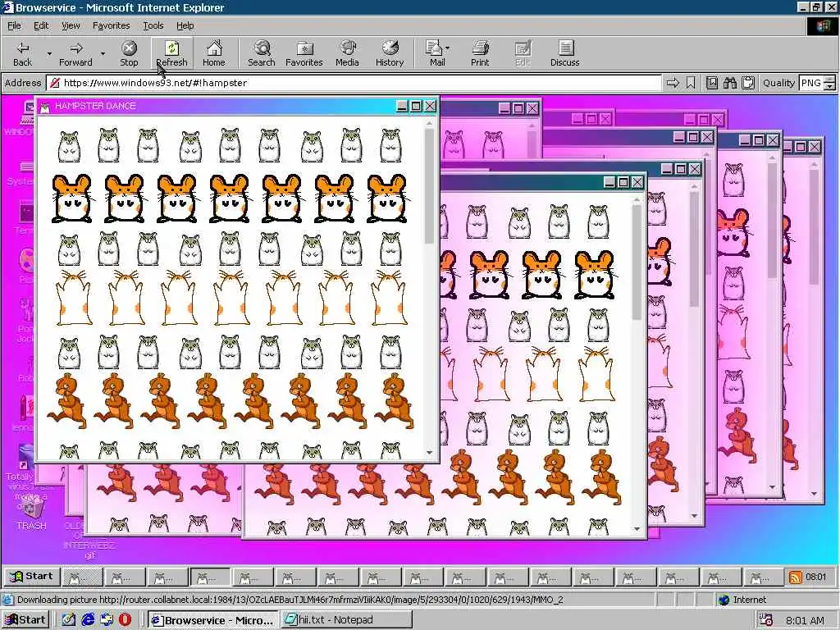
Task: Decrease Quality with the down stepper arrow
Action: [830, 86]
